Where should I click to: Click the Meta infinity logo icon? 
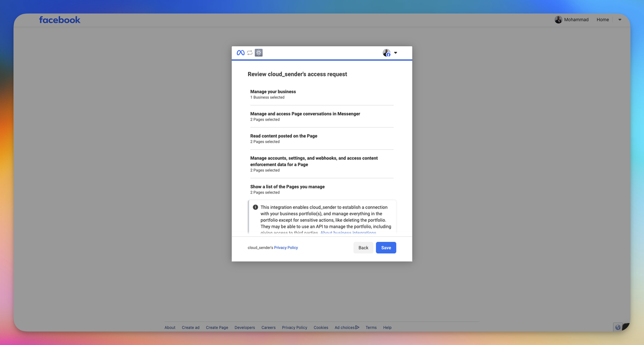(x=240, y=53)
